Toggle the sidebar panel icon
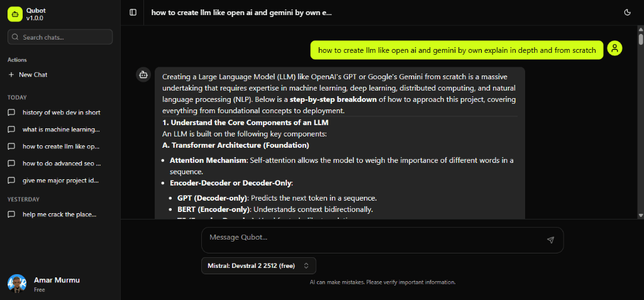This screenshot has height=300, width=644. 133,12
